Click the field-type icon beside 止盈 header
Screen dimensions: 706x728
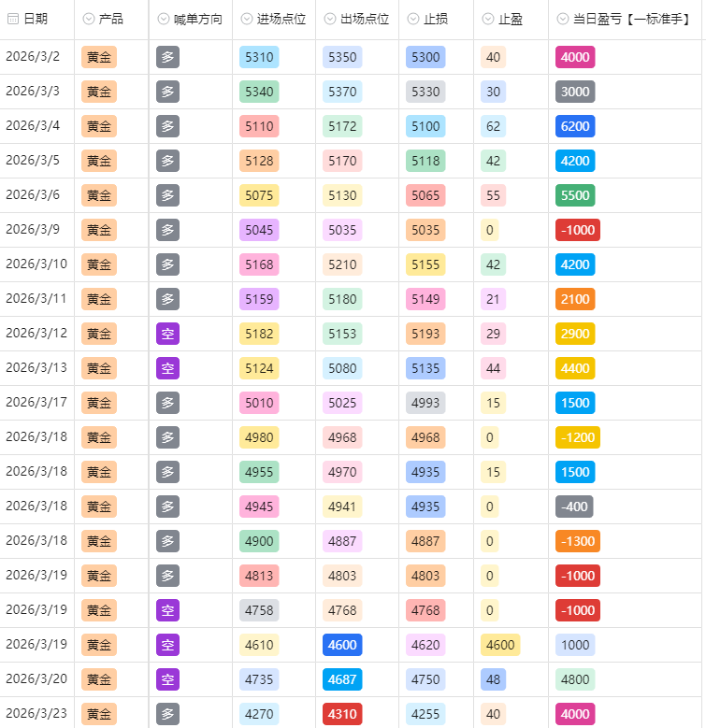(x=488, y=19)
